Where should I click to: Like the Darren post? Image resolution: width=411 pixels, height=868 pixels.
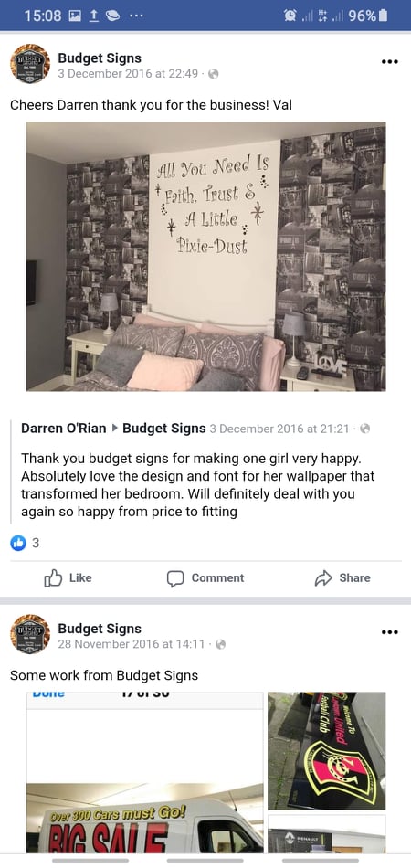[x=68, y=578]
